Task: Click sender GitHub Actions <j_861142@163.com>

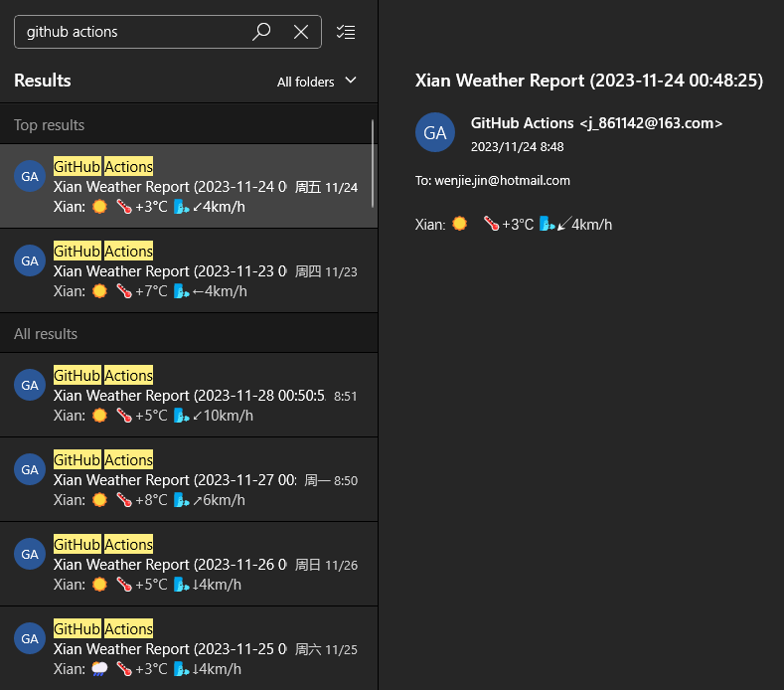Action: pyautogui.click(x=596, y=123)
